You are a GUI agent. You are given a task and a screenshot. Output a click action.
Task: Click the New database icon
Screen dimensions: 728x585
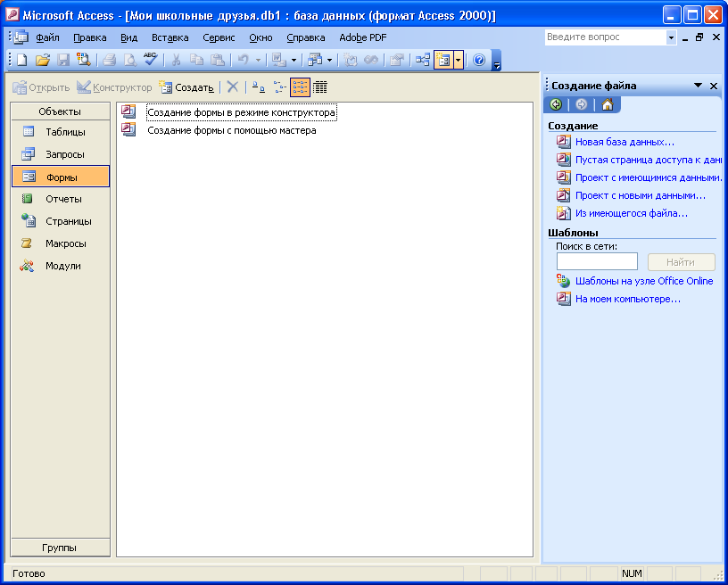pos(21,60)
